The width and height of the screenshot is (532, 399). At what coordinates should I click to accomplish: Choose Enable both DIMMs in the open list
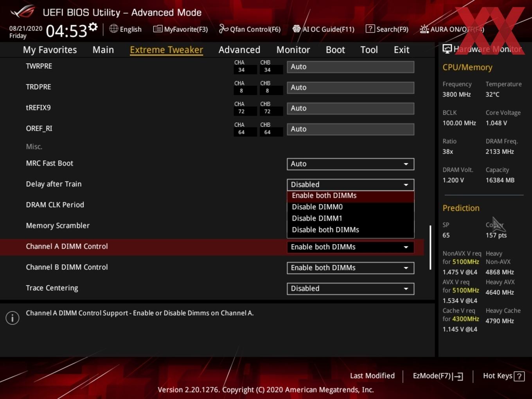pos(350,196)
